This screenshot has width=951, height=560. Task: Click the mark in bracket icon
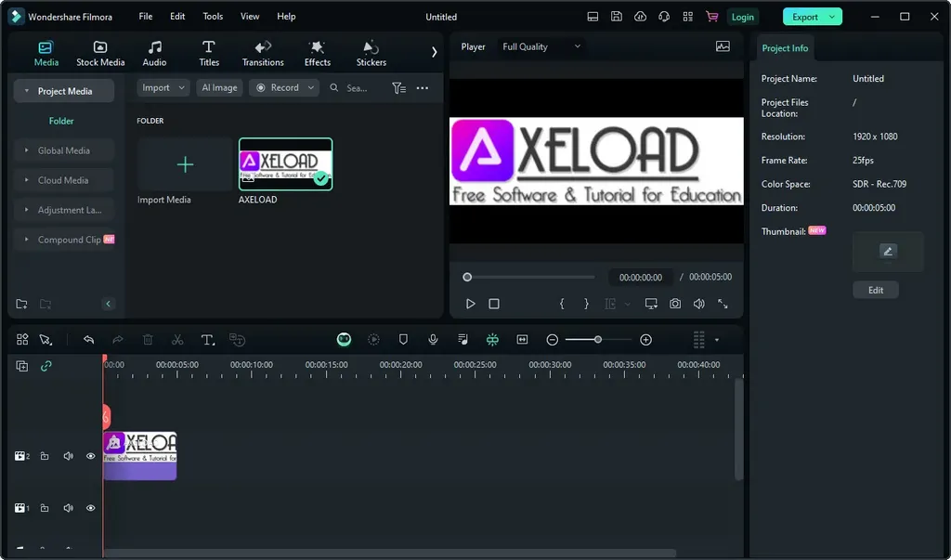click(562, 304)
